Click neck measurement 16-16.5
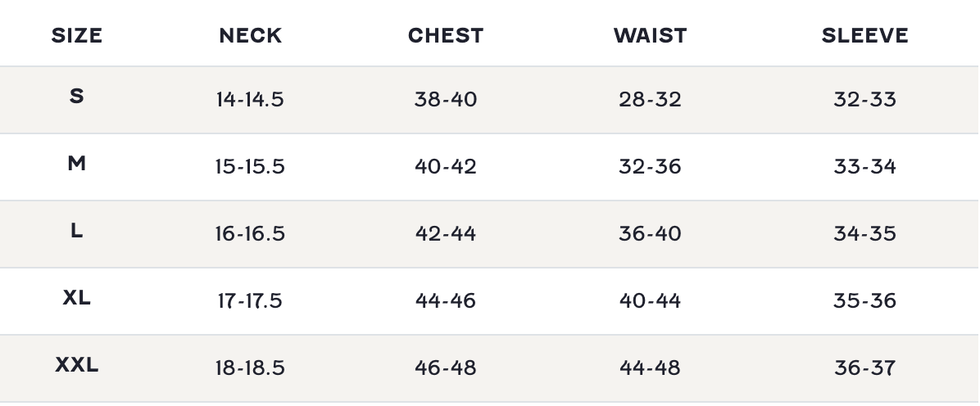Viewport: 980px width, 406px height. click(x=250, y=234)
